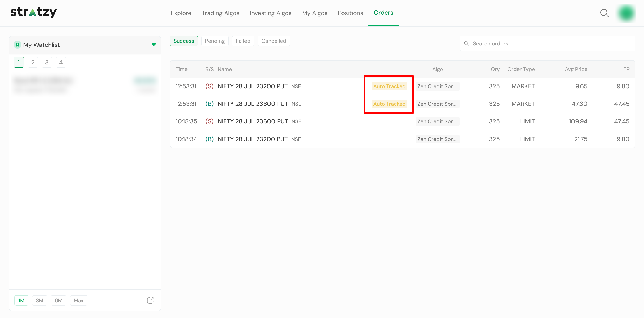This screenshot has width=644, height=318.
Task: Click the Algo column header
Action: (x=437, y=69)
